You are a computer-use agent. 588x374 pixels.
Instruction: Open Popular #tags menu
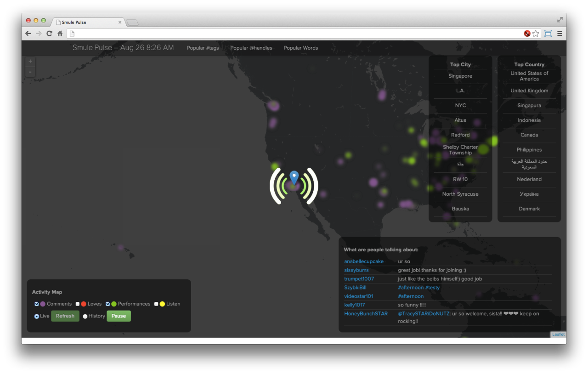coord(203,48)
